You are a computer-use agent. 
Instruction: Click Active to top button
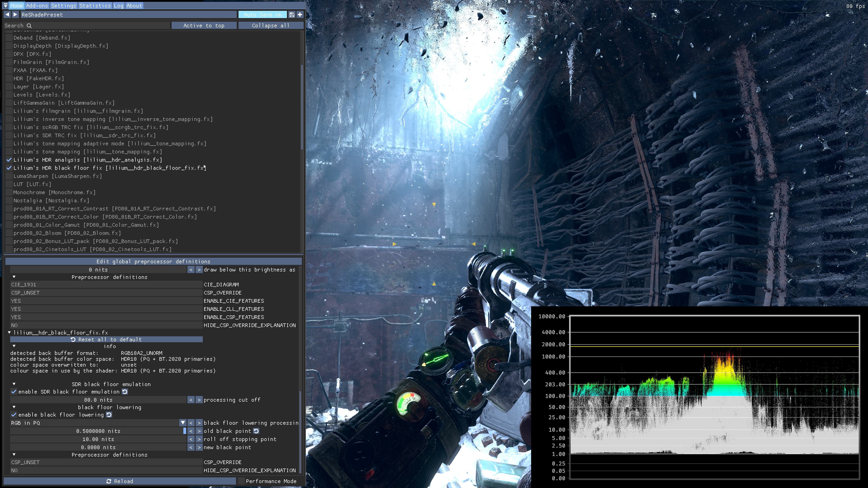(204, 26)
